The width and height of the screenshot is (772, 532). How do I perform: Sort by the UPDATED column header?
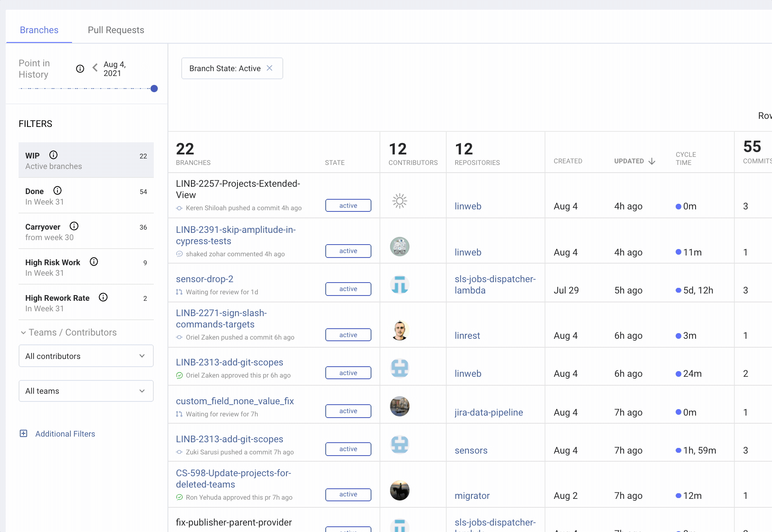pyautogui.click(x=629, y=161)
